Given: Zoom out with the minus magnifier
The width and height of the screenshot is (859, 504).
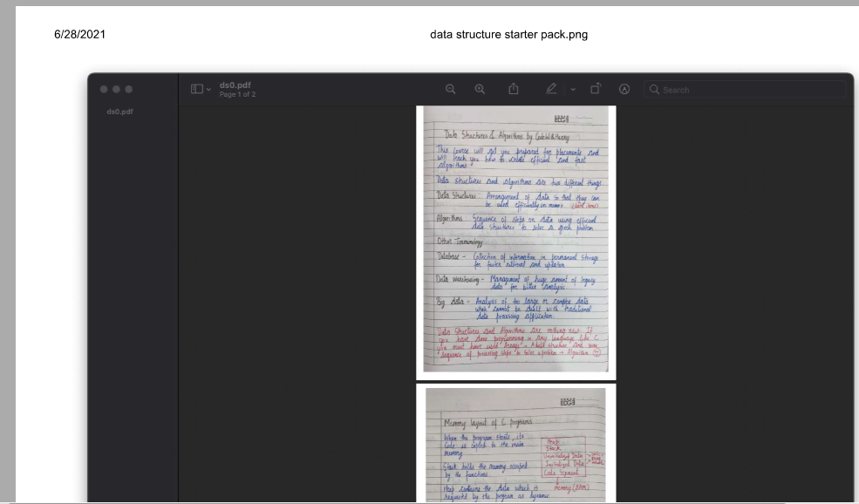Looking at the screenshot, I should 450,89.
